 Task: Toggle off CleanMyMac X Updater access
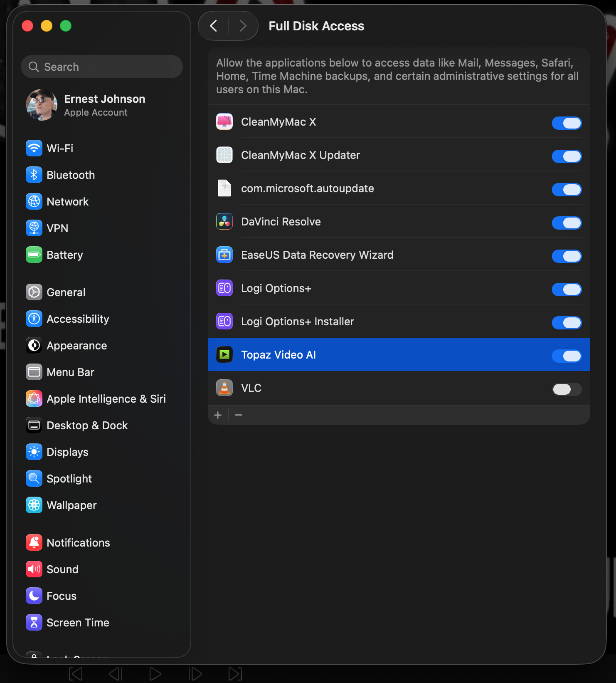click(x=567, y=156)
